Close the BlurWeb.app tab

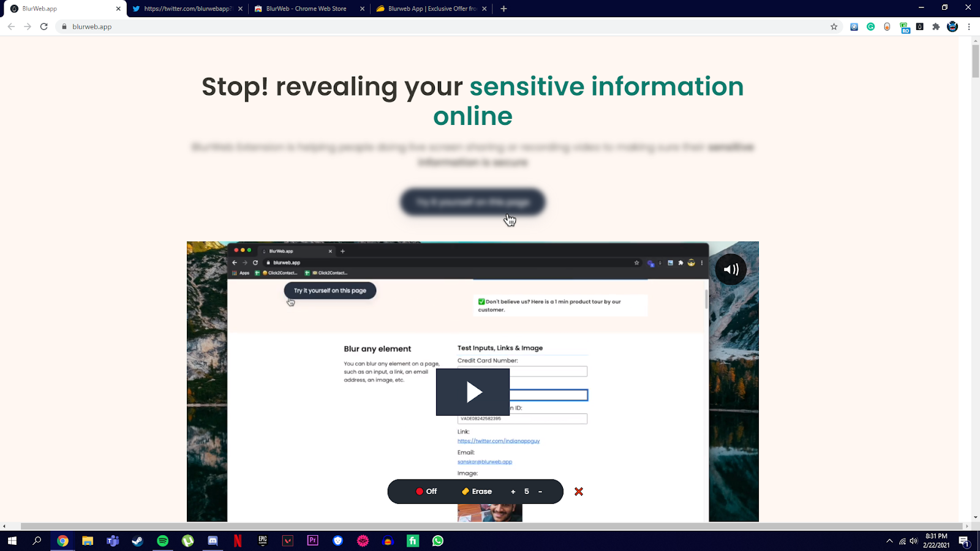coord(118,9)
